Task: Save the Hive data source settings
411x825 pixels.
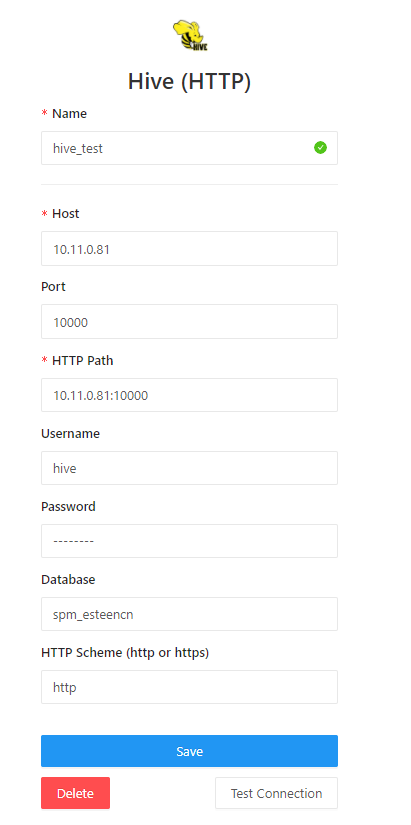Action: 189,751
